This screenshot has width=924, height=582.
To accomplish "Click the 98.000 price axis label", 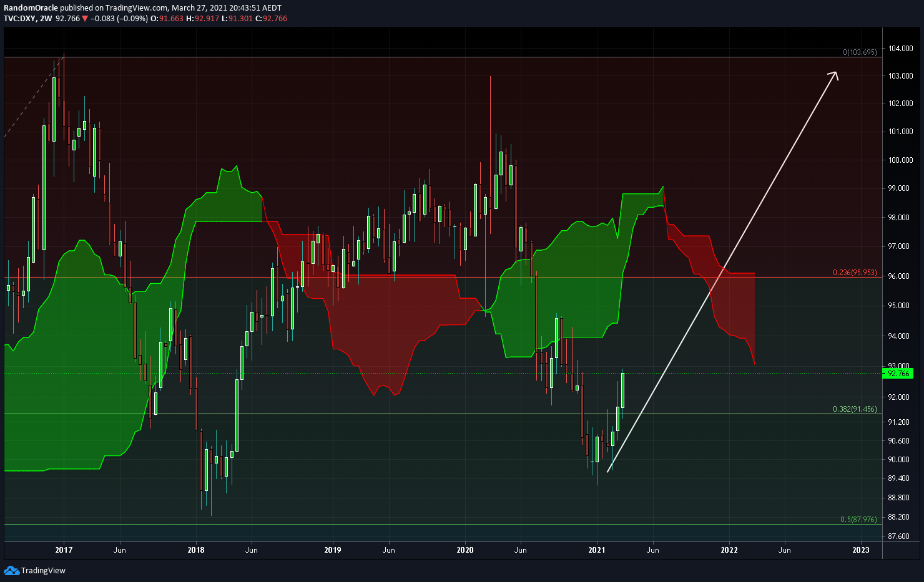I will [x=898, y=218].
